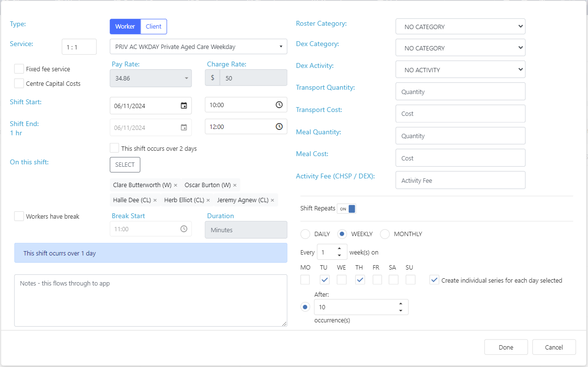Click the SELECT button for shift members
Image resolution: width=588 pixels, height=367 pixels.
125,165
